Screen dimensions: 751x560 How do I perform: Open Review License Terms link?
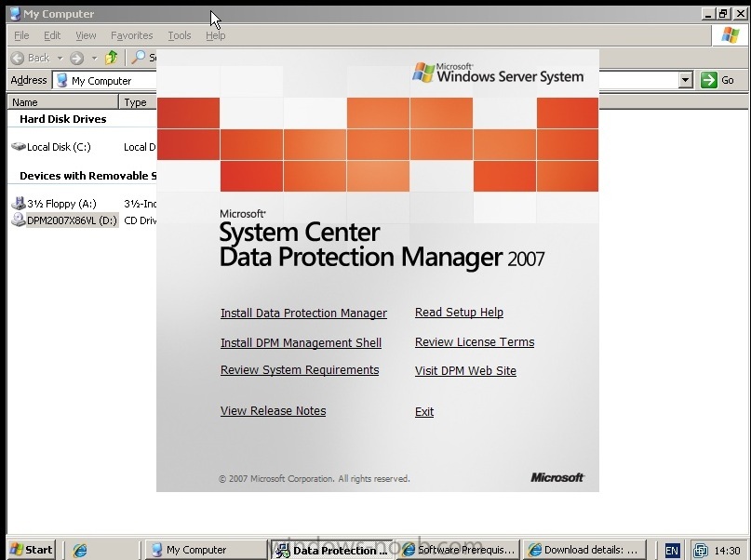[475, 341]
